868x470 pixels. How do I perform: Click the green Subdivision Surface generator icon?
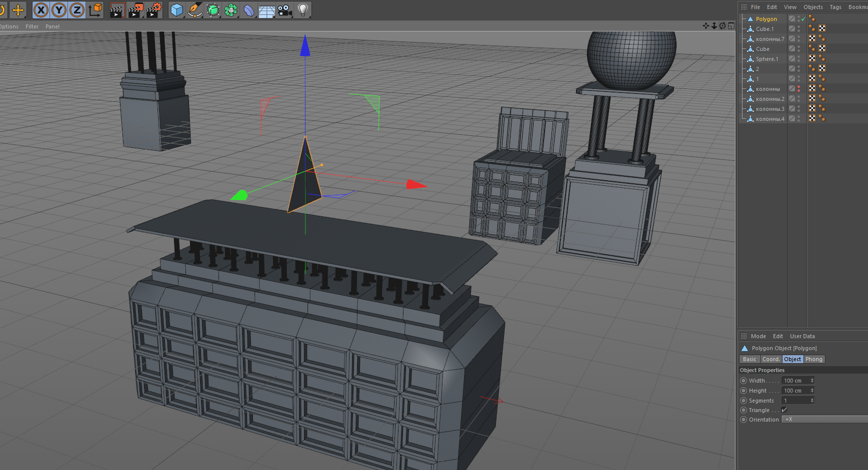click(213, 10)
